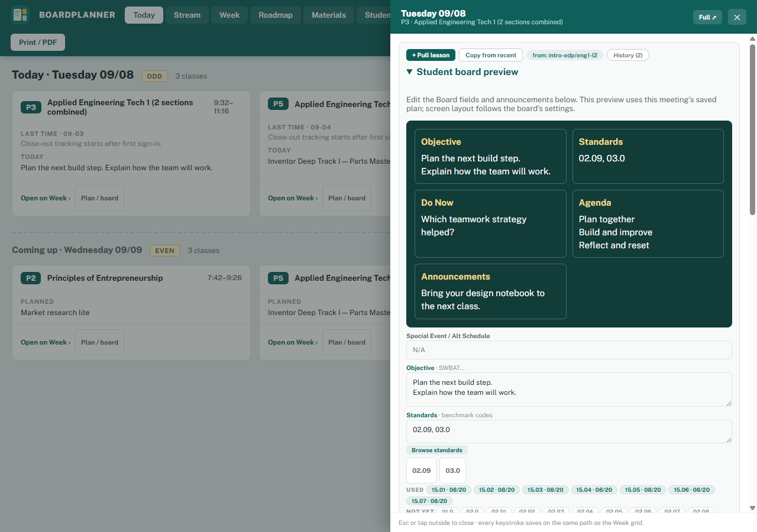Click into the Special Event / Alt Schedule field
The height and width of the screenshot is (532, 757).
pyautogui.click(x=569, y=350)
